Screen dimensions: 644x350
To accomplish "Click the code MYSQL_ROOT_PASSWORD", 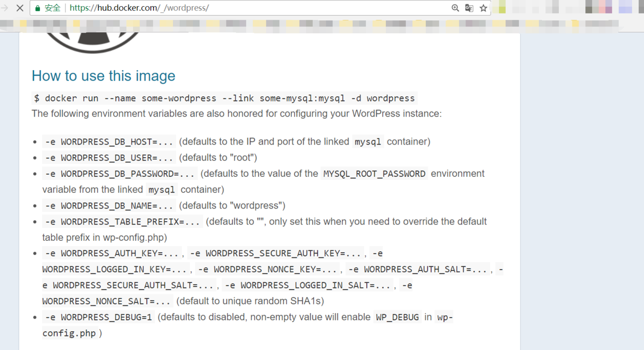I will click(374, 174).
